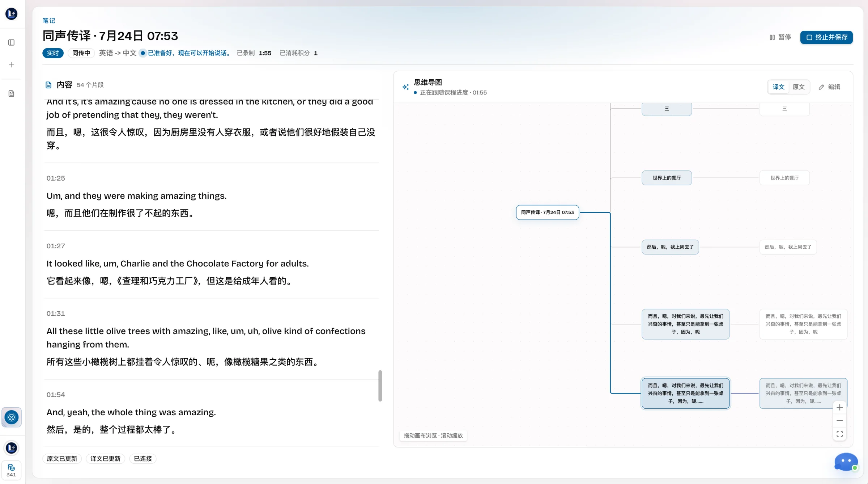
Task: Click the 拖动画布浏览 · 滚动缩放 hint label
Action: click(433, 435)
